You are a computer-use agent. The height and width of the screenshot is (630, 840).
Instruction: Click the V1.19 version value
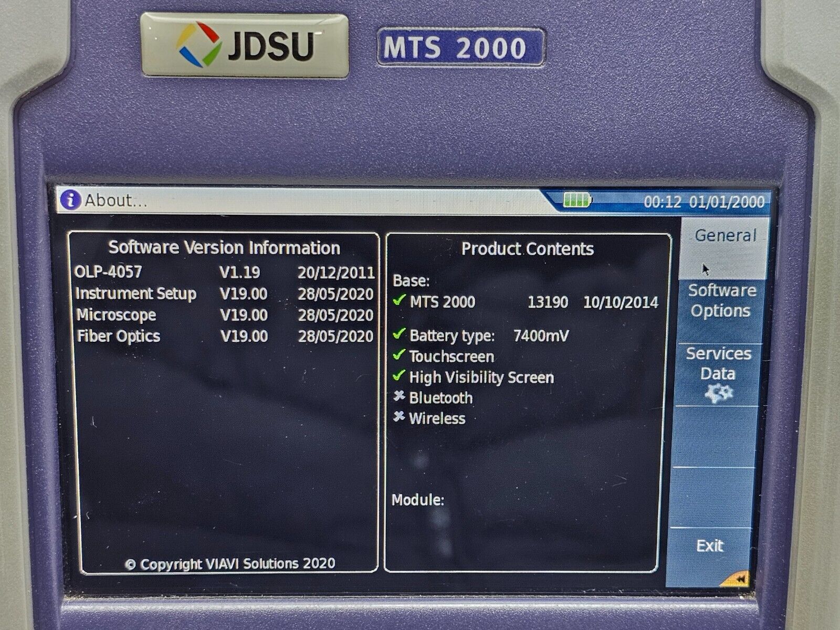tap(239, 272)
